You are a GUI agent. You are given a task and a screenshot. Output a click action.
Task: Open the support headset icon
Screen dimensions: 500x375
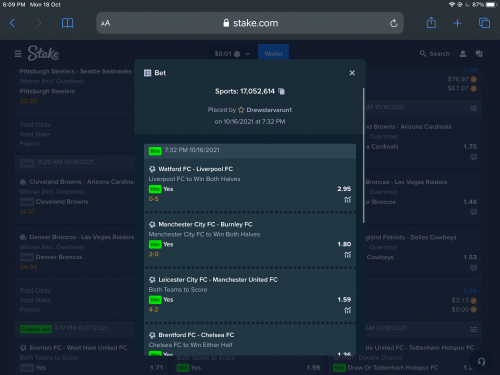coord(481,362)
